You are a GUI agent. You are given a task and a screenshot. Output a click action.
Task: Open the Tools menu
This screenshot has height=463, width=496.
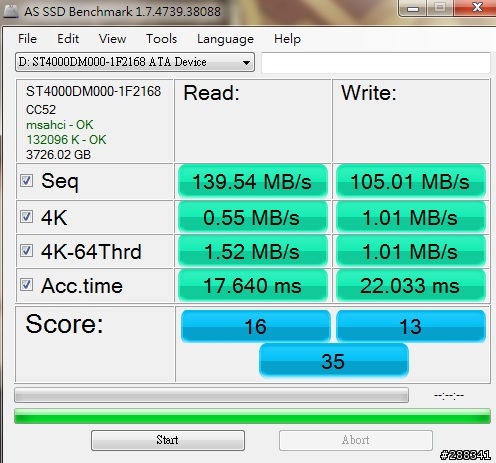[161, 39]
